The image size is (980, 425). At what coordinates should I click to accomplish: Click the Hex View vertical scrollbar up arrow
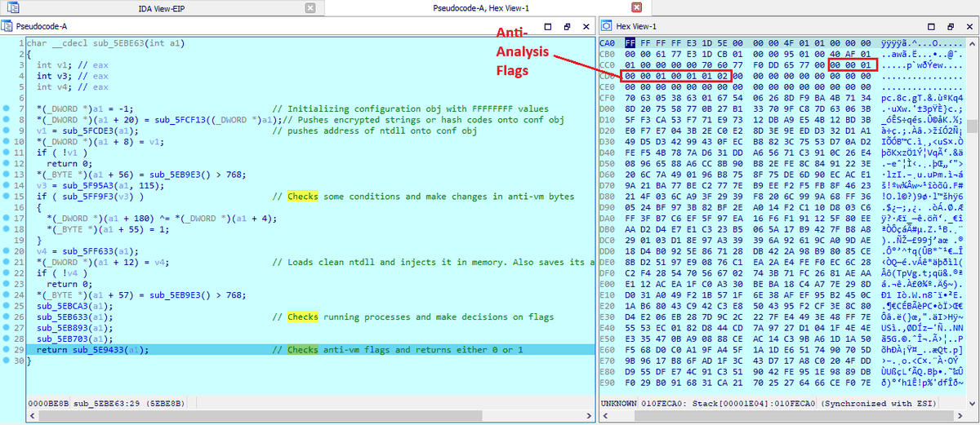[x=973, y=42]
